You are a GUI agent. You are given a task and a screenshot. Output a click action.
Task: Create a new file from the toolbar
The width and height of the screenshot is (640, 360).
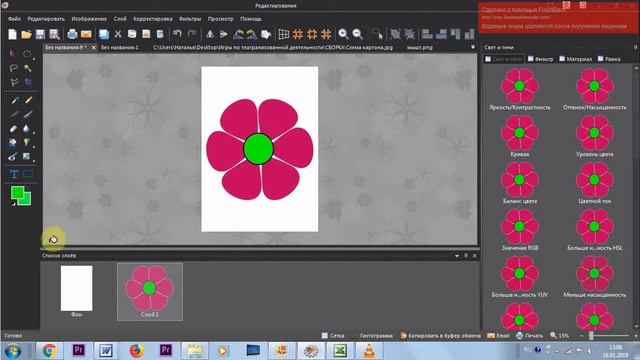13,34
